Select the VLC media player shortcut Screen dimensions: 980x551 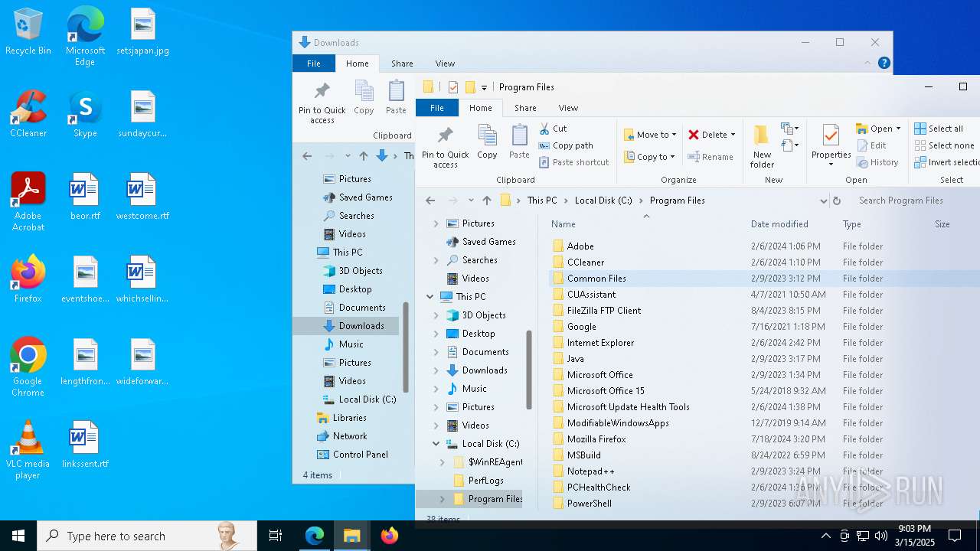coord(28,450)
